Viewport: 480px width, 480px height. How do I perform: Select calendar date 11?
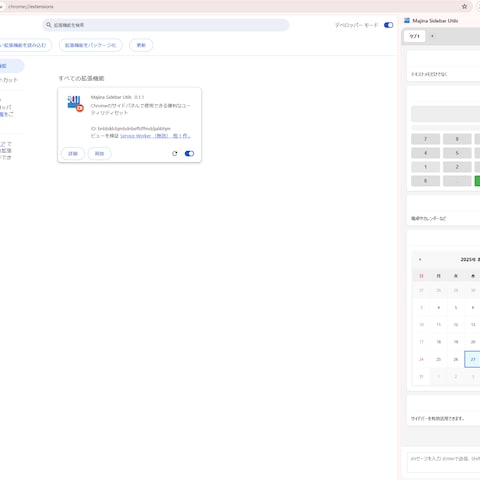coord(439,324)
